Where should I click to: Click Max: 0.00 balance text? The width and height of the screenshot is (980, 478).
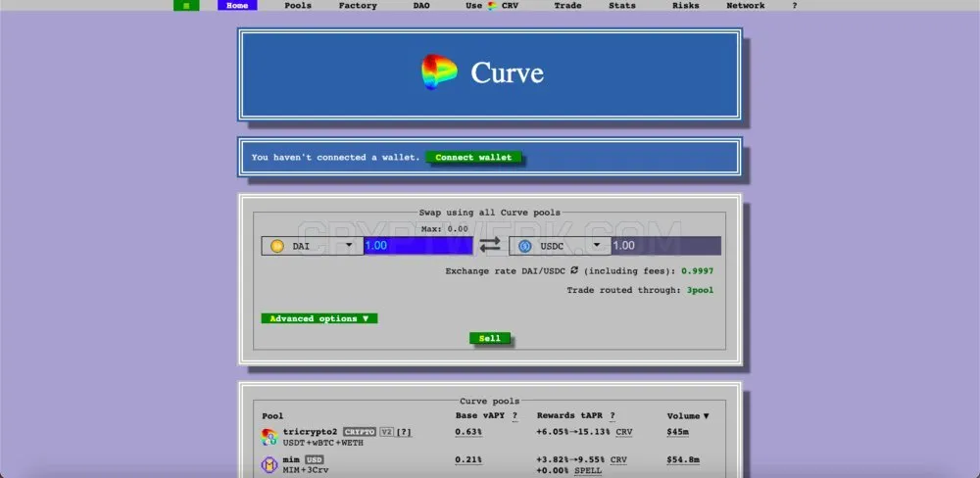coord(444,229)
